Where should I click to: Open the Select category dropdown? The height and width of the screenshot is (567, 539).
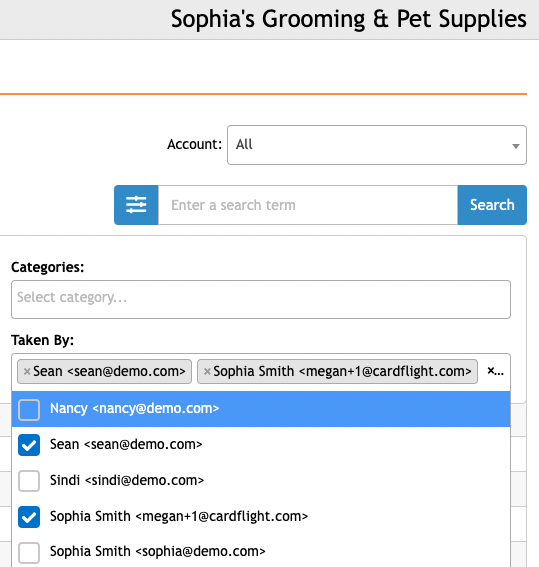(261, 299)
